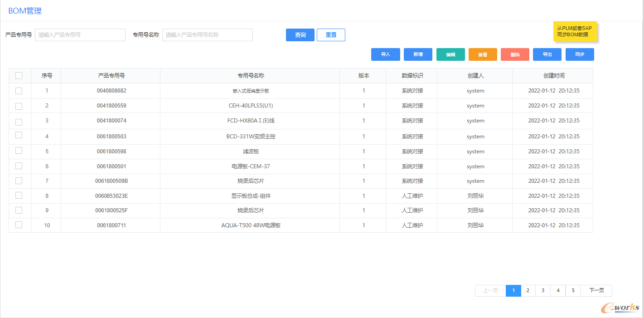The height and width of the screenshot is (318, 644).
Task: Click product number 0040808682
Action: (x=111, y=91)
